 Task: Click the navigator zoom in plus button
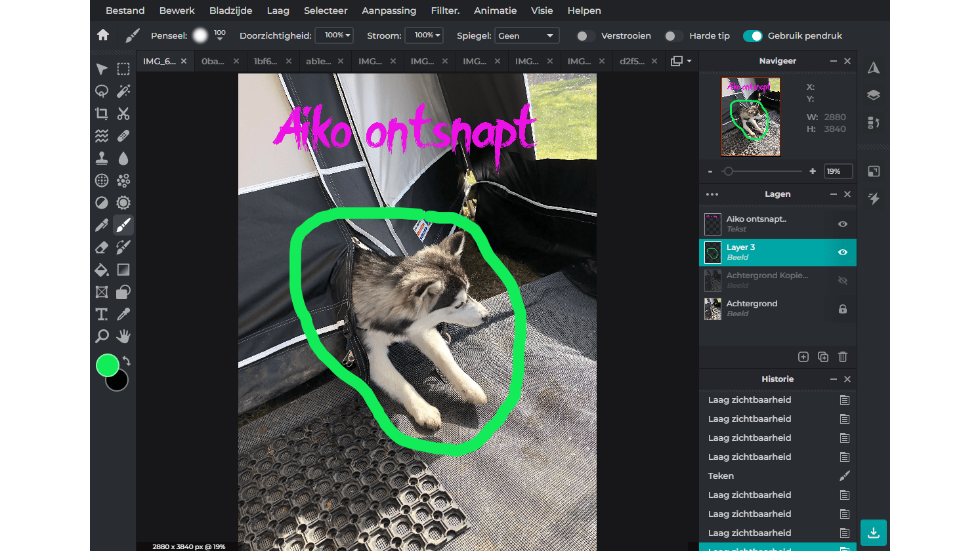(x=813, y=171)
